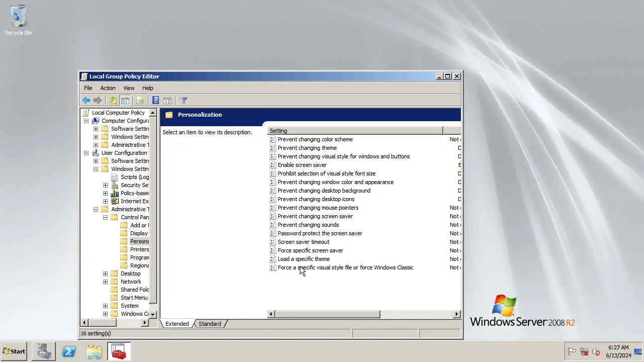Screen dimensions: 644x362
Task: Click the Computer Configuration node icon
Action: tap(96, 121)
